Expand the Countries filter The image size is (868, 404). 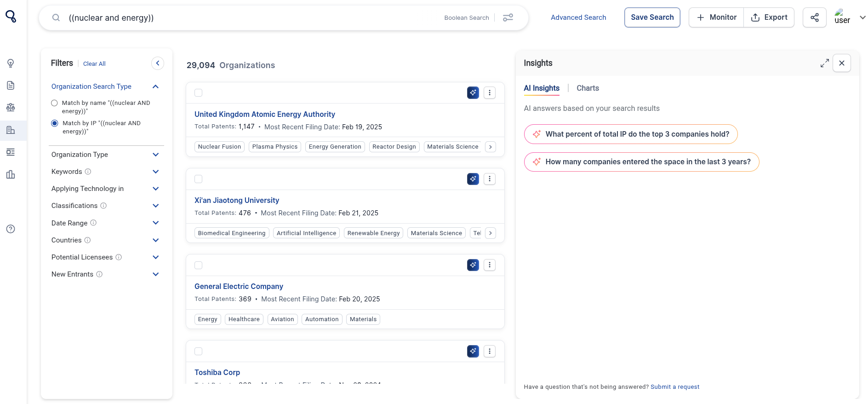click(x=155, y=240)
